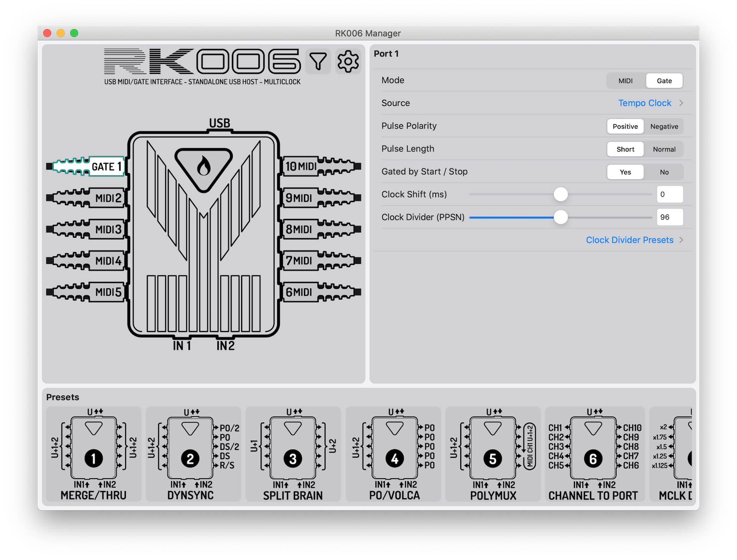Open the settings gear icon
737x560 pixels.
(x=348, y=61)
